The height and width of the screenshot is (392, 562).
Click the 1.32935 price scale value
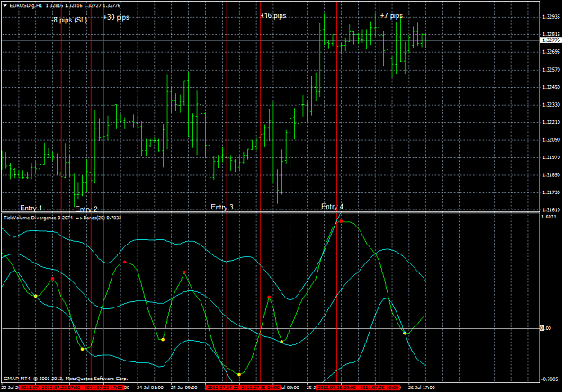coord(551,17)
